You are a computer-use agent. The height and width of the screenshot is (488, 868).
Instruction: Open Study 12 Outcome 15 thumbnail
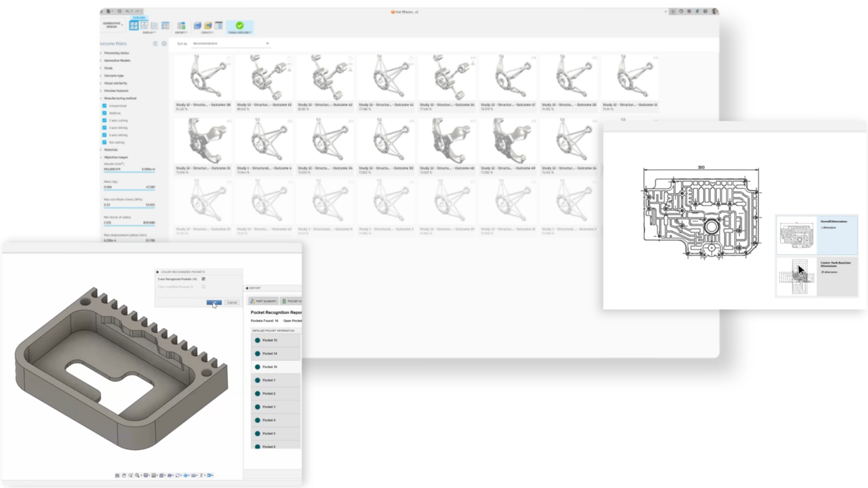tap(264, 78)
